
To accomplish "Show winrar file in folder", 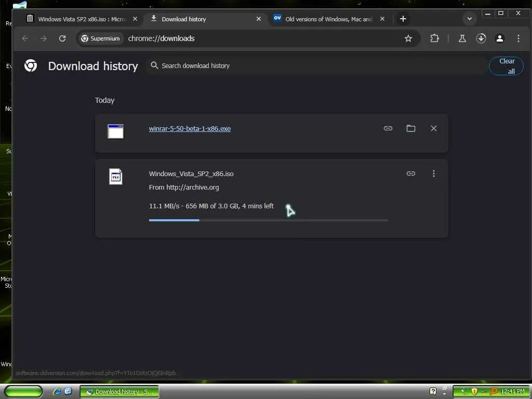I will click(411, 128).
